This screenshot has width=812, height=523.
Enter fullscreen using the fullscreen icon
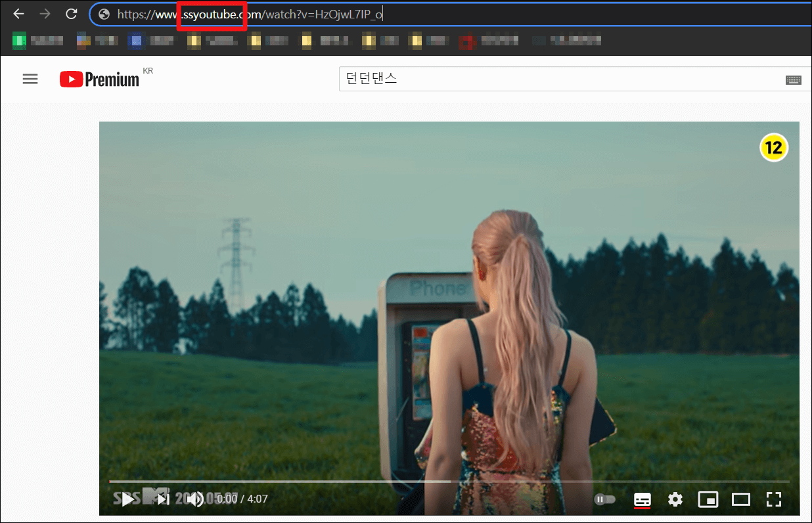tap(774, 499)
